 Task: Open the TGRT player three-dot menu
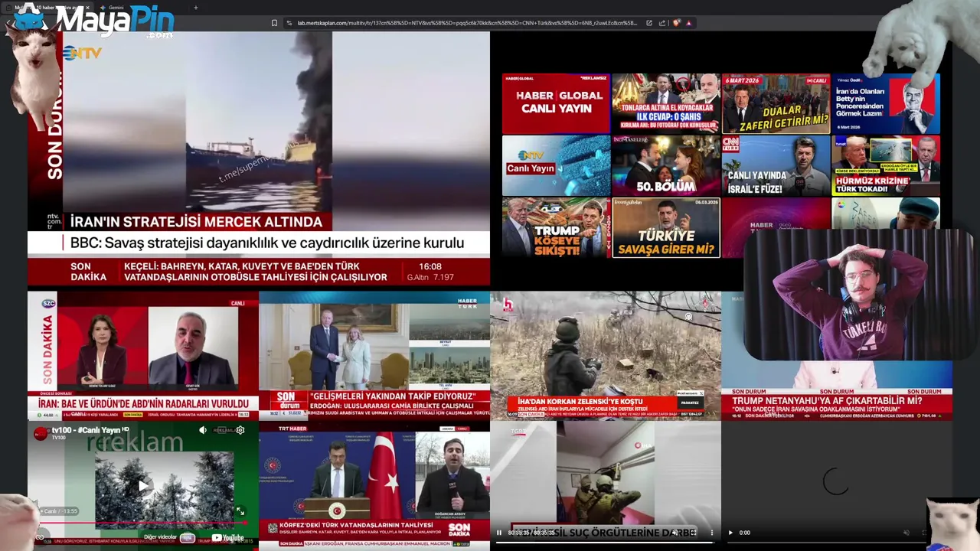tap(711, 533)
